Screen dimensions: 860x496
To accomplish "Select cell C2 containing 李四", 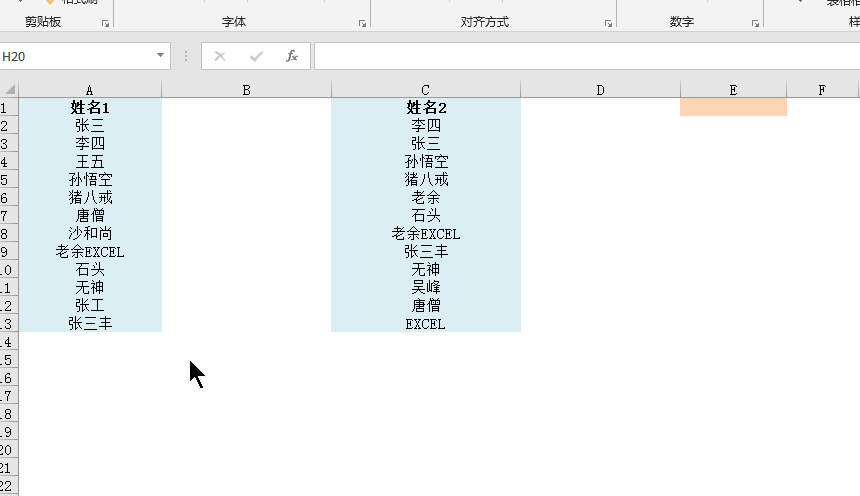I will pyautogui.click(x=426, y=126).
